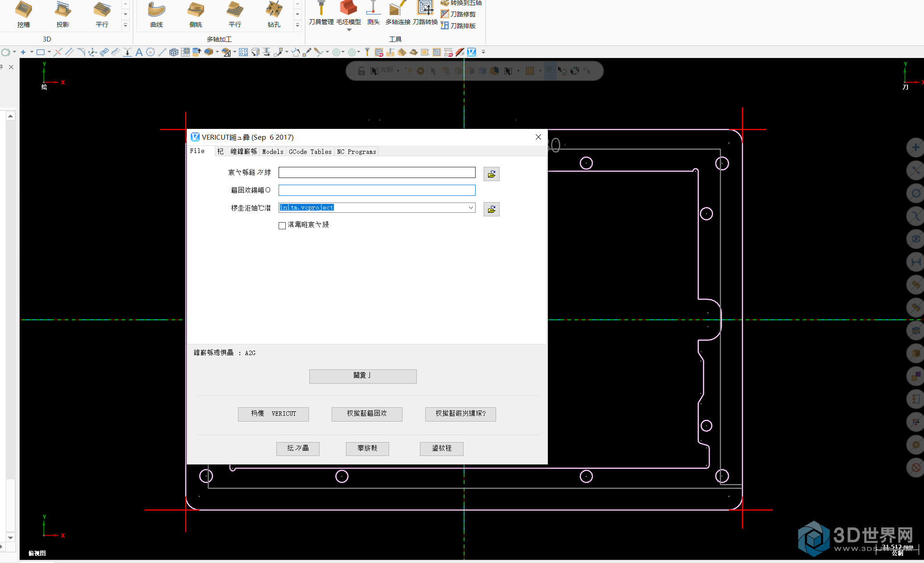
Task: Expand the 3D toolpath gallery list
Action: click(125, 25)
